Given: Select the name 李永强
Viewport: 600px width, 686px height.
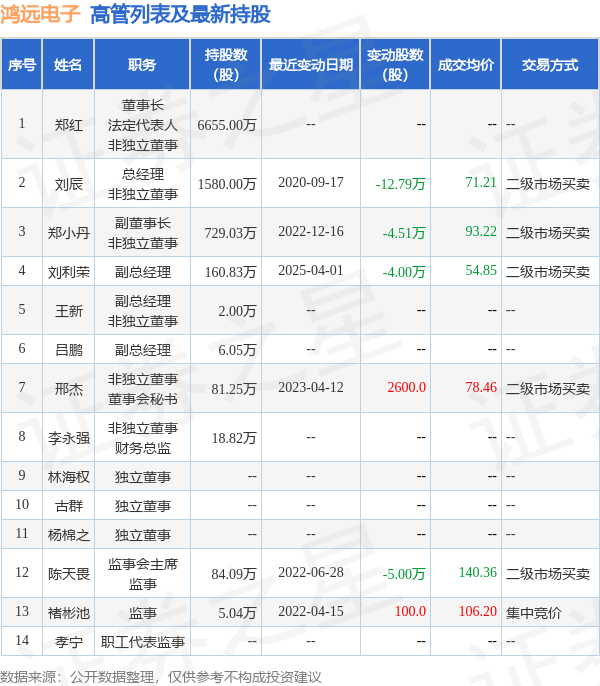Looking at the screenshot, I should [x=69, y=438].
